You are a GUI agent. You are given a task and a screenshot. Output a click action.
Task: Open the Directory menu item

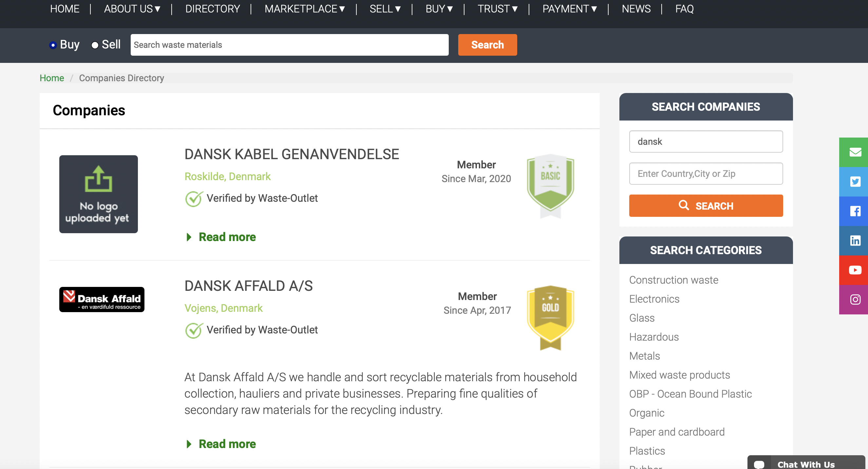pyautogui.click(x=212, y=9)
